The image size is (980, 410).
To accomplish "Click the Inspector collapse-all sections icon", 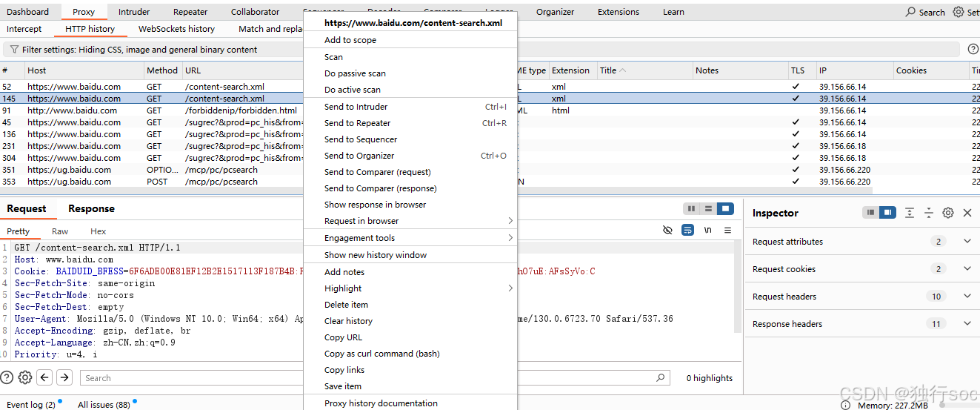I will (x=928, y=213).
